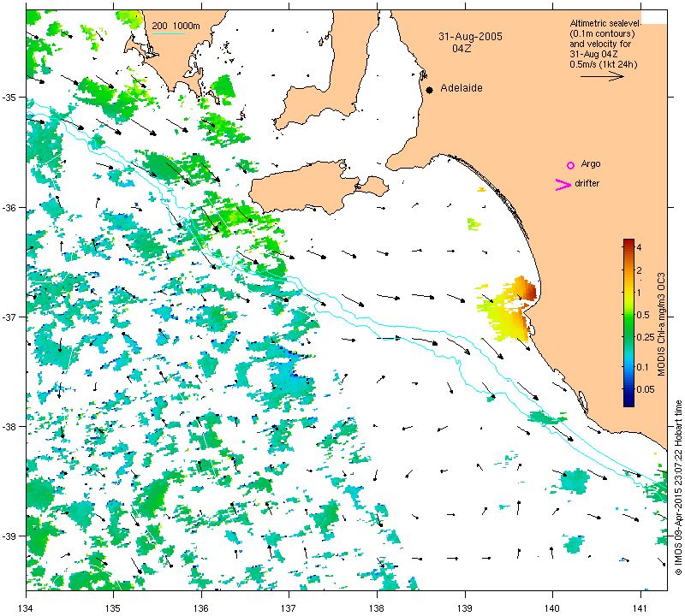Image resolution: width=685 pixels, height=616 pixels.
Task: Click the colorbar value label 4
Action: (639, 247)
